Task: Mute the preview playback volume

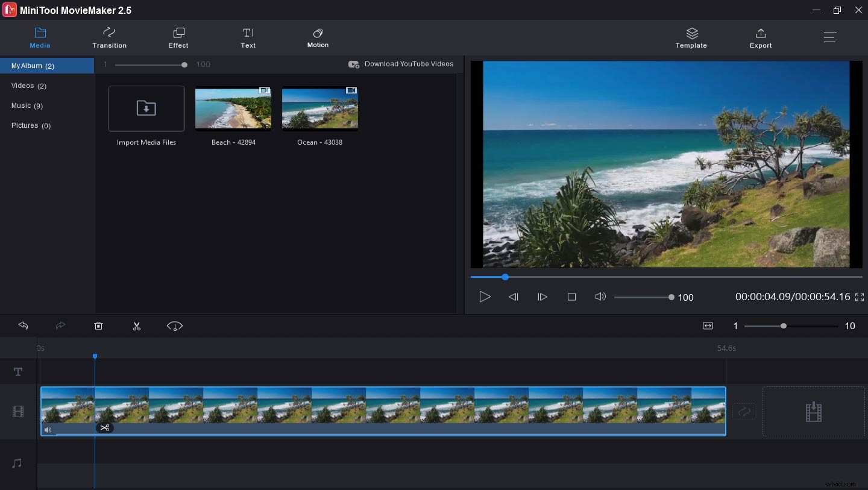Action: click(x=600, y=297)
